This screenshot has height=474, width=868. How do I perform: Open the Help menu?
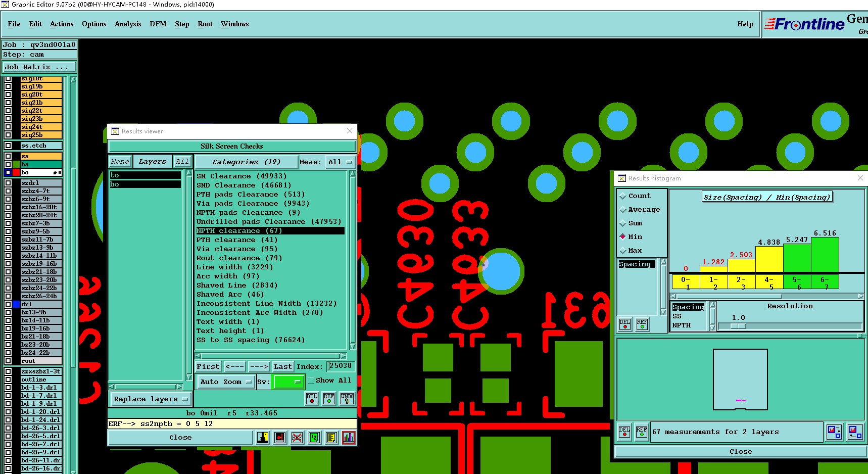[745, 24]
